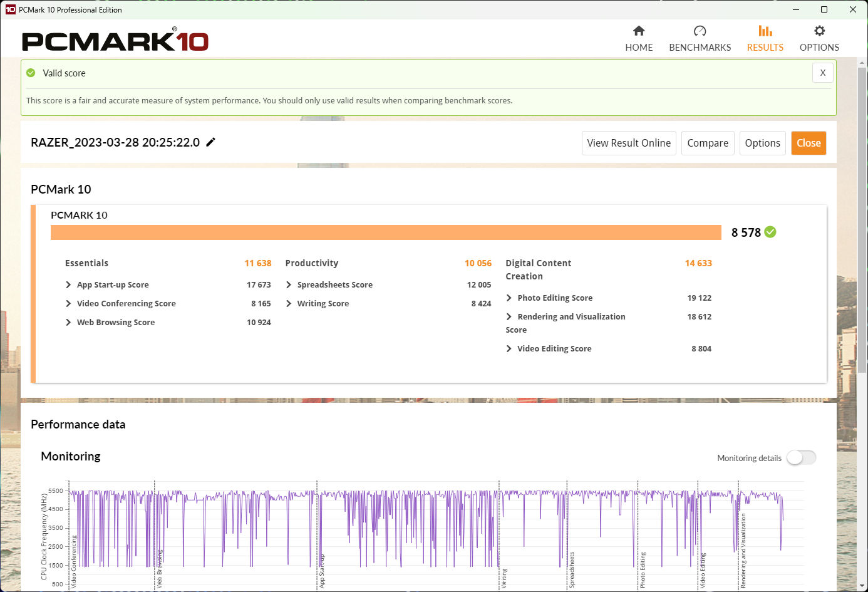Click the Video Conferencing marker on the chart

point(73,561)
